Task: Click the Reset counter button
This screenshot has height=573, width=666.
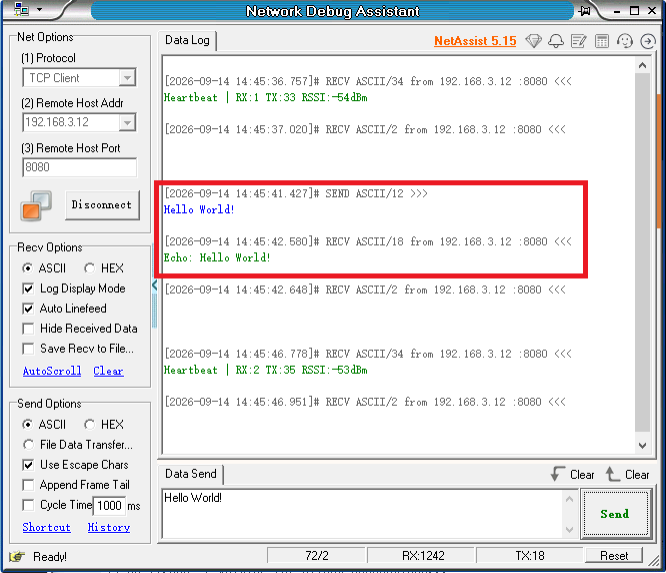Action: (x=614, y=556)
